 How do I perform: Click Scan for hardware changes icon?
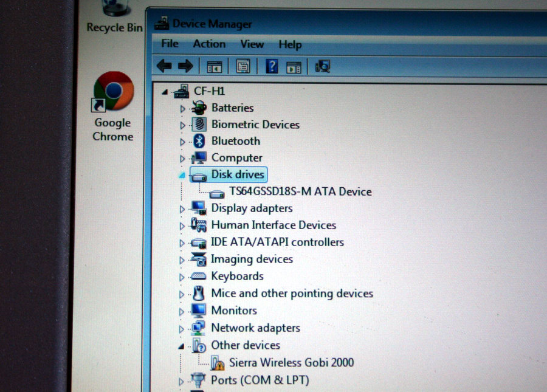(x=323, y=66)
